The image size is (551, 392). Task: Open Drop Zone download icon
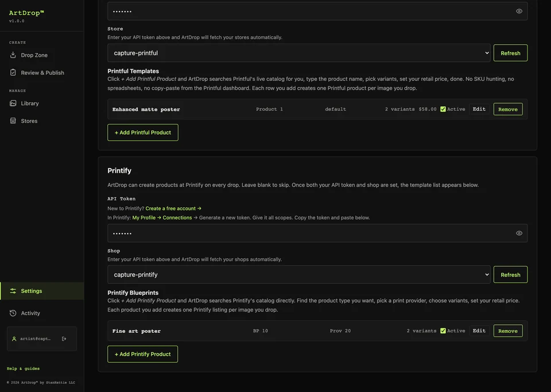tap(13, 55)
